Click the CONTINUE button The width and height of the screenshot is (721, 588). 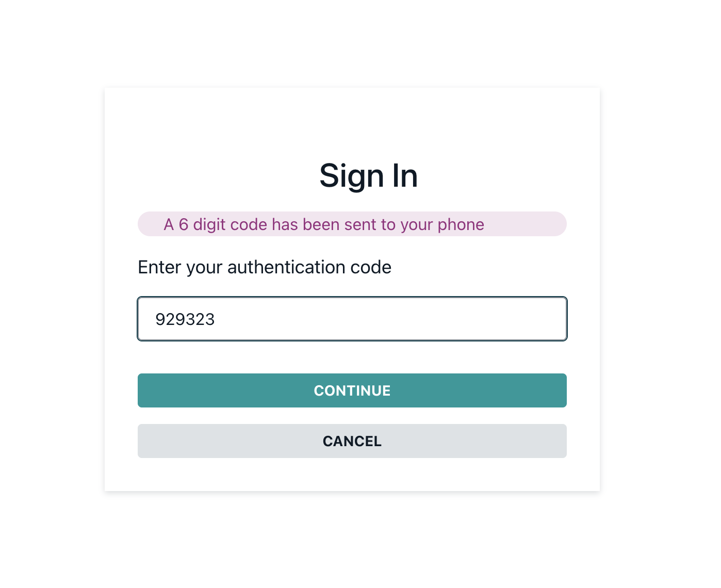tap(352, 390)
